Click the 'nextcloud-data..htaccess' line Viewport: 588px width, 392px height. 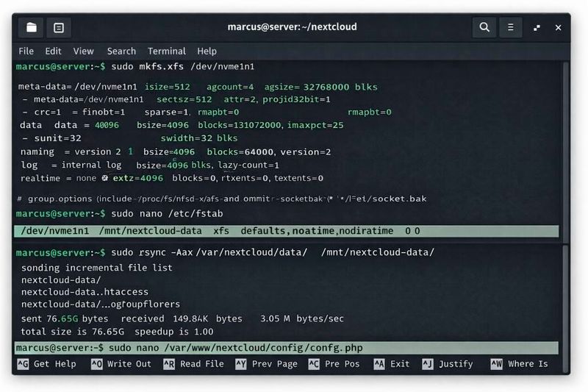85,292
